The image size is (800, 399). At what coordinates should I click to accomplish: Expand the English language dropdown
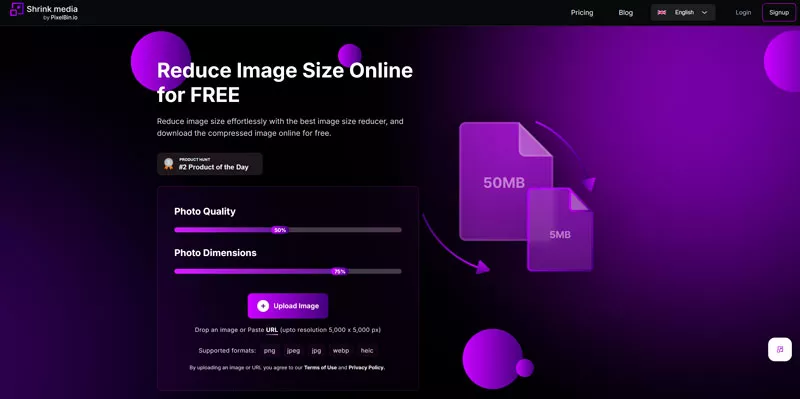tap(683, 13)
